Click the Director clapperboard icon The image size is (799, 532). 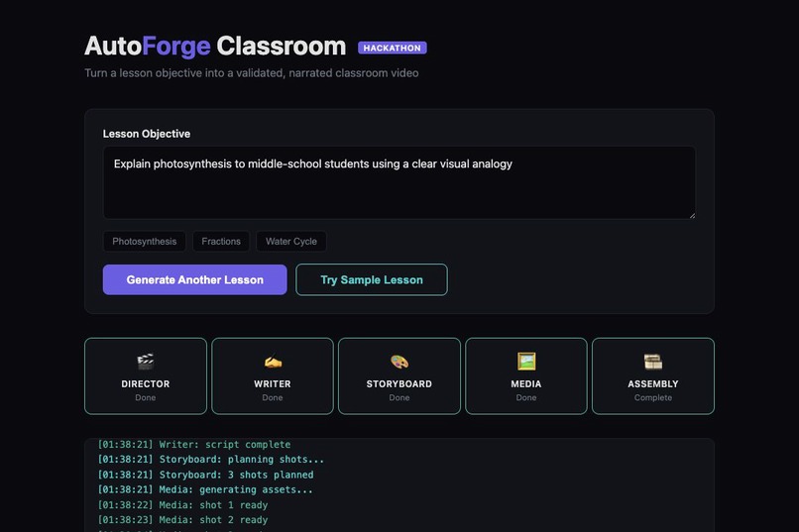(x=145, y=362)
